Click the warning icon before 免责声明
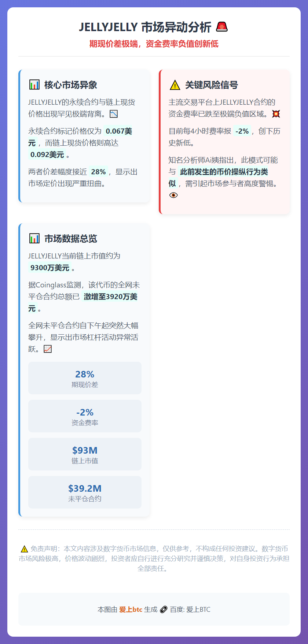The width and height of the screenshot is (308, 644). (24, 549)
